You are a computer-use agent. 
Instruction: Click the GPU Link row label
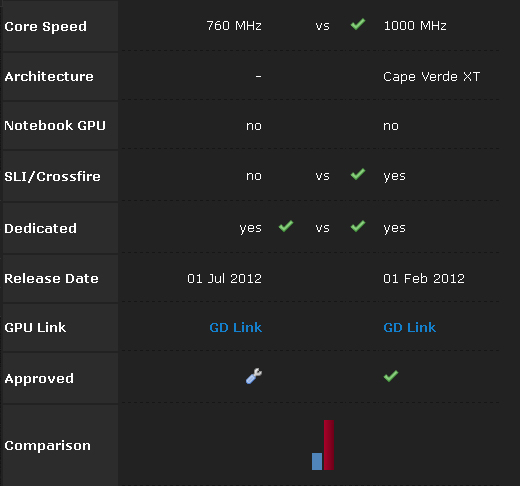(35, 327)
